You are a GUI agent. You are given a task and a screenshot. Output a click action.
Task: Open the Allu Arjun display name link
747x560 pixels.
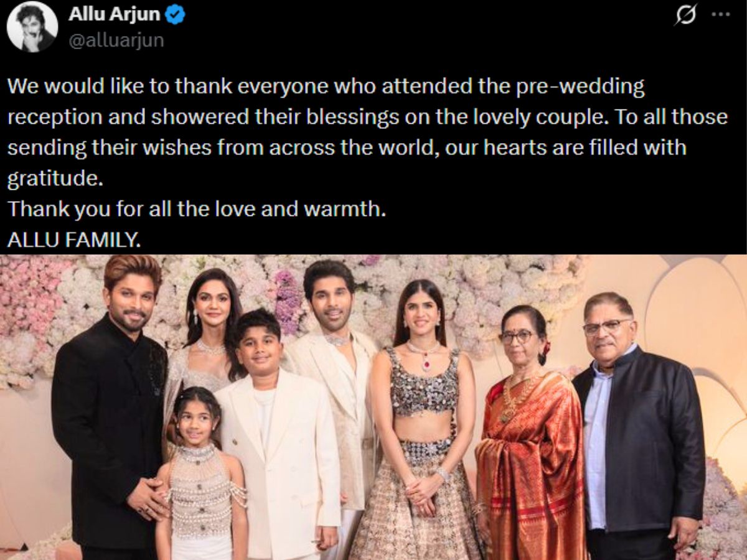tap(122, 15)
